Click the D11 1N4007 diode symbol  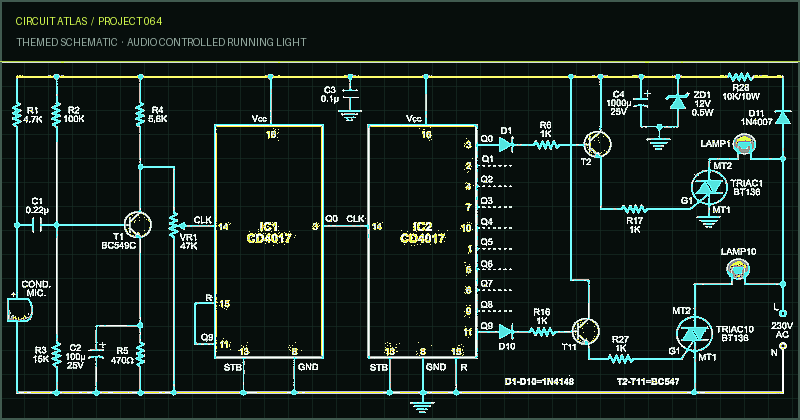point(782,118)
